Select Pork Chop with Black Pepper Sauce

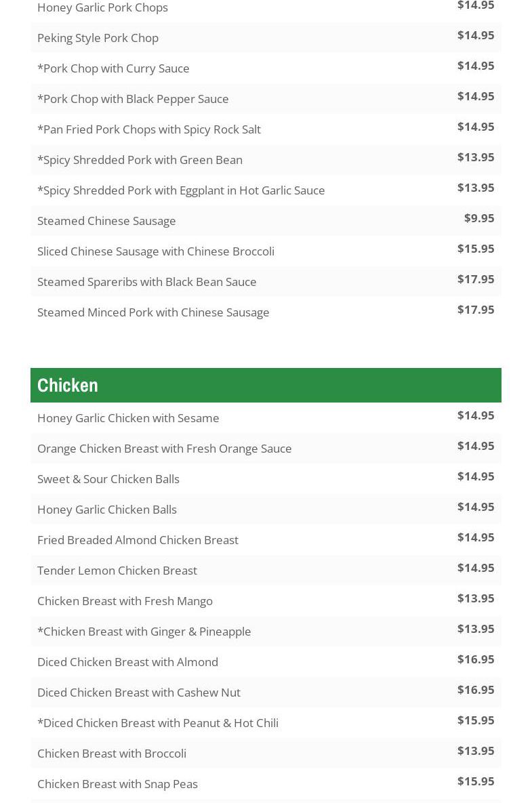(133, 99)
